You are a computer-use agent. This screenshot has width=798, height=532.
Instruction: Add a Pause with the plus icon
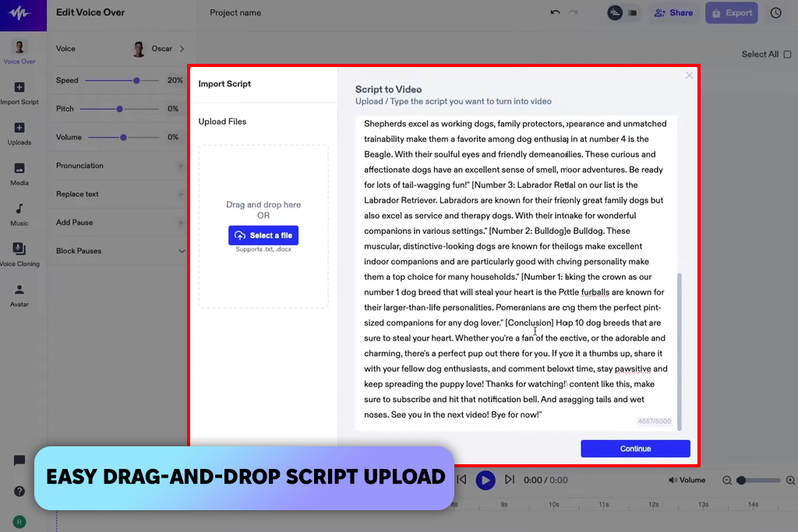[181, 223]
